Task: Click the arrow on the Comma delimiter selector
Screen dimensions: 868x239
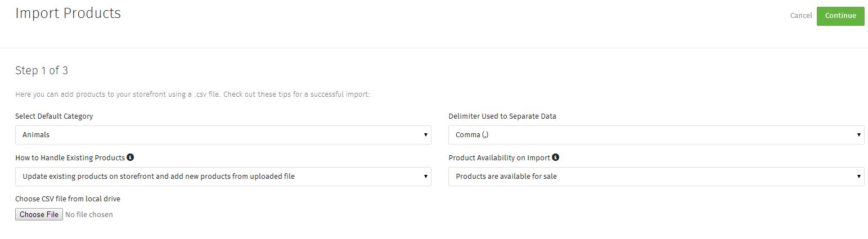Action: tap(858, 135)
